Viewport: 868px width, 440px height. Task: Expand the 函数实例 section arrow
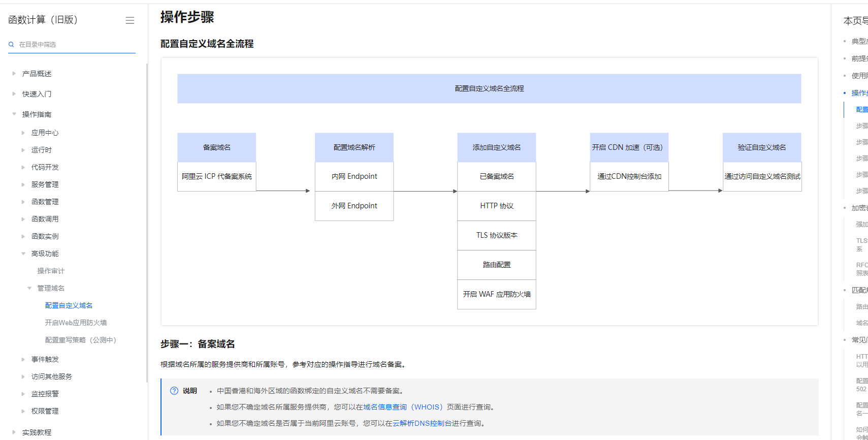(23, 236)
